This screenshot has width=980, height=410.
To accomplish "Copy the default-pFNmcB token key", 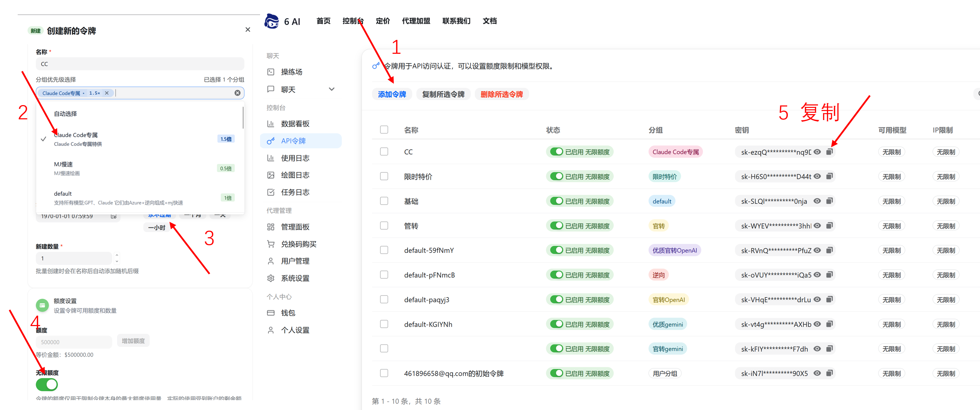I will [829, 275].
